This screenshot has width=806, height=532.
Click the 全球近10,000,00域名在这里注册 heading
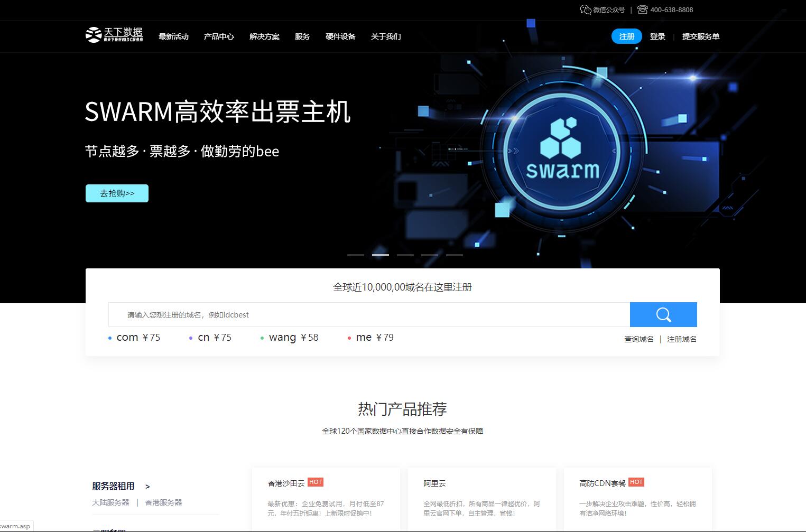403,287
